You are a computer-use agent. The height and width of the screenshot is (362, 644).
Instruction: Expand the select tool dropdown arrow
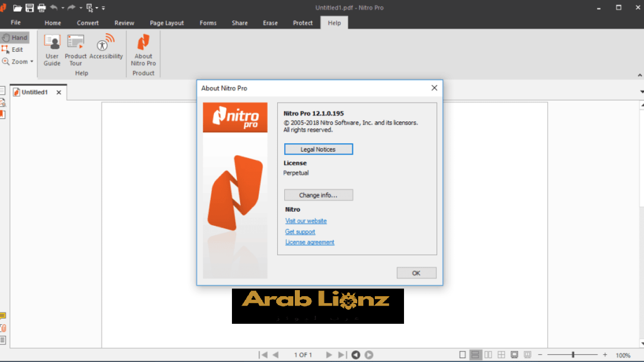97,8
